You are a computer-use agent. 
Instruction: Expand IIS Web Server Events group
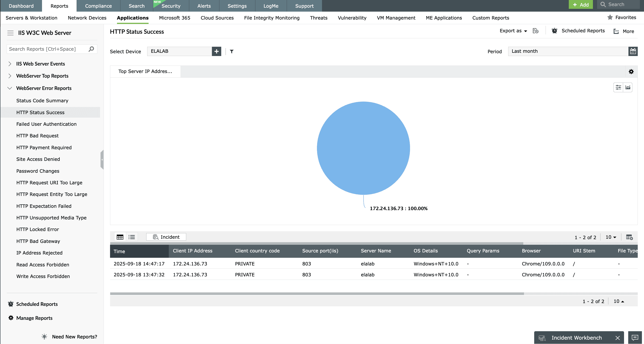[10, 64]
